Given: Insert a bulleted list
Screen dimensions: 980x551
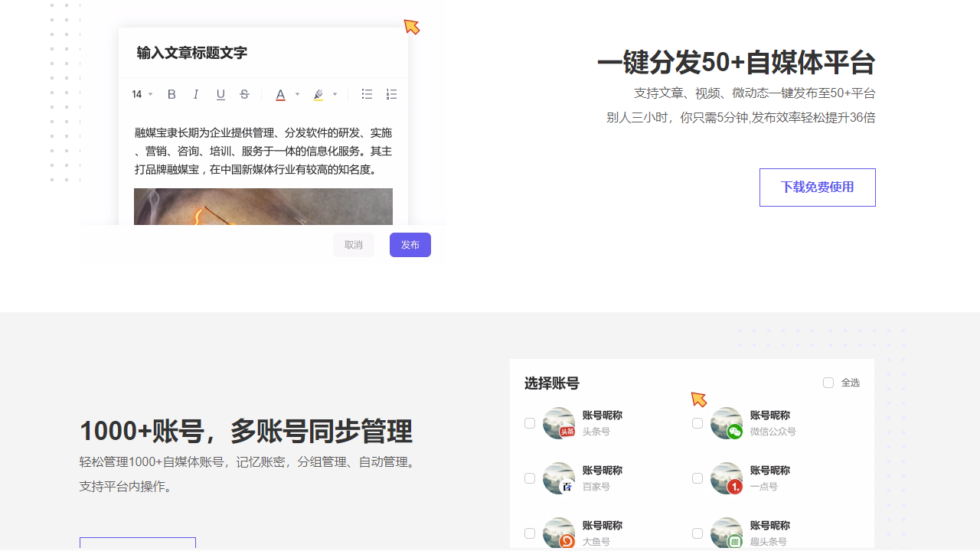Looking at the screenshot, I should tap(367, 94).
